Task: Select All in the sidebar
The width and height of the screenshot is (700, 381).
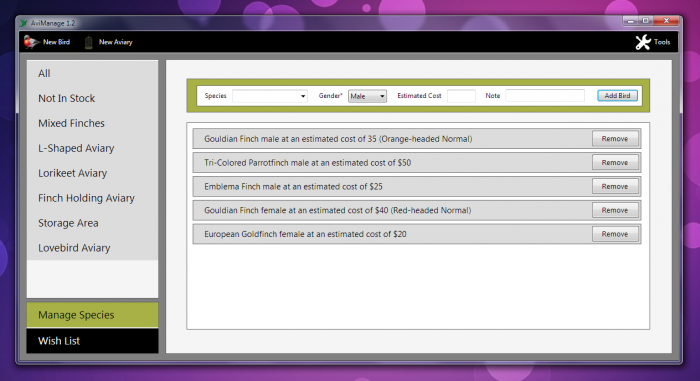Action: (92, 74)
